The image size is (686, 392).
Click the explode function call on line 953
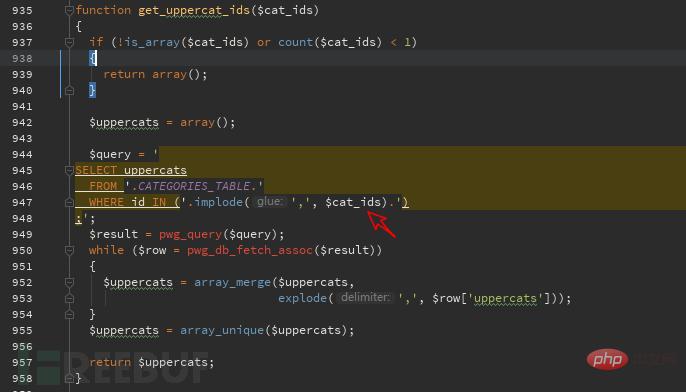[x=302, y=298]
